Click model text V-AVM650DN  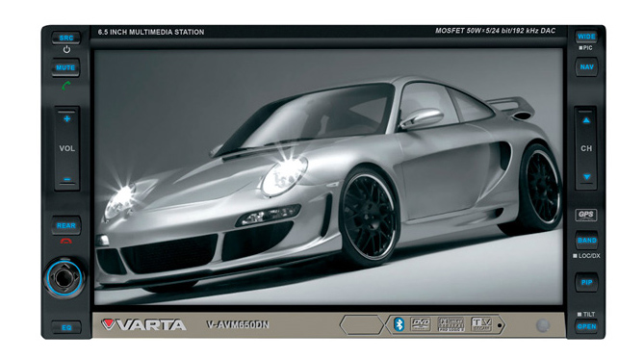[238, 325]
